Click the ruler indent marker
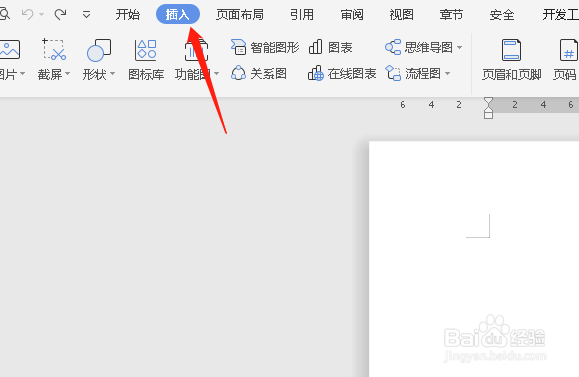Image resolution: width=579 pixels, height=377 pixels. click(x=488, y=108)
